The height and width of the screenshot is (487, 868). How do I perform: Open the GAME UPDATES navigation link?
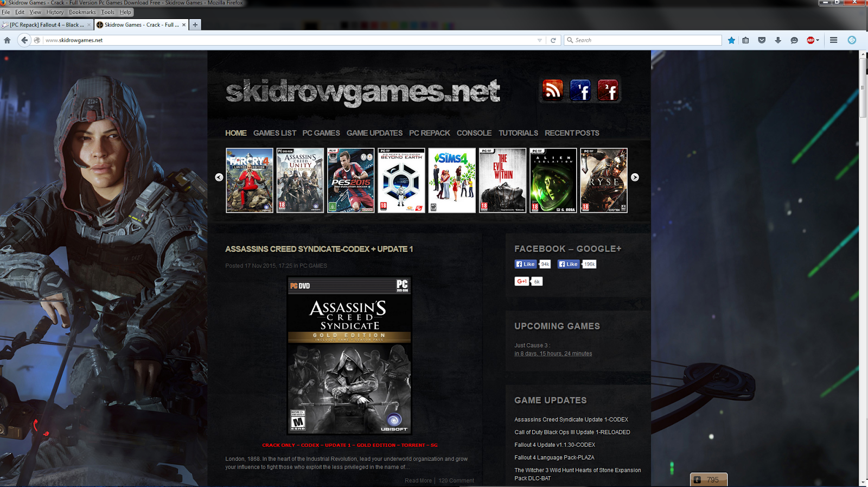[x=374, y=133]
